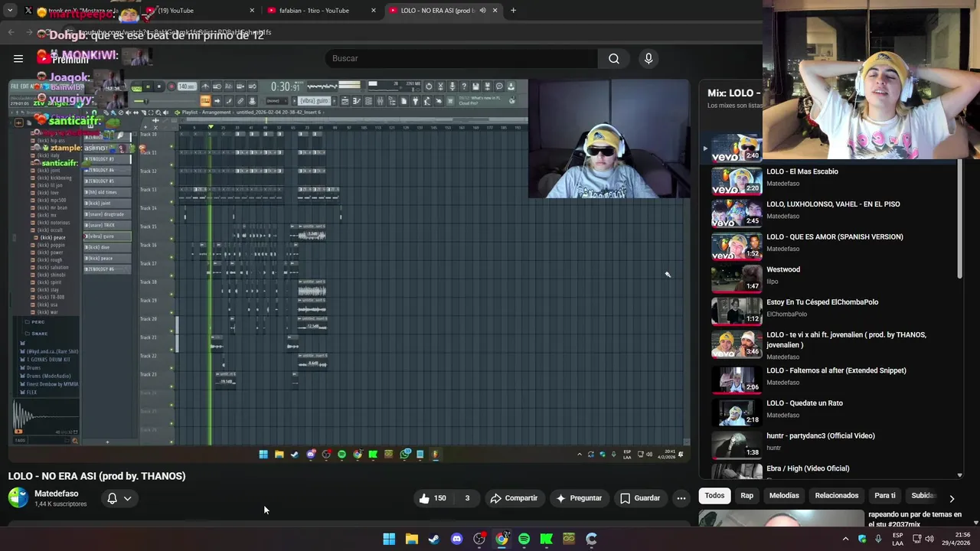
Task: Open the rapeando un par de temas video
Action: [913, 518]
